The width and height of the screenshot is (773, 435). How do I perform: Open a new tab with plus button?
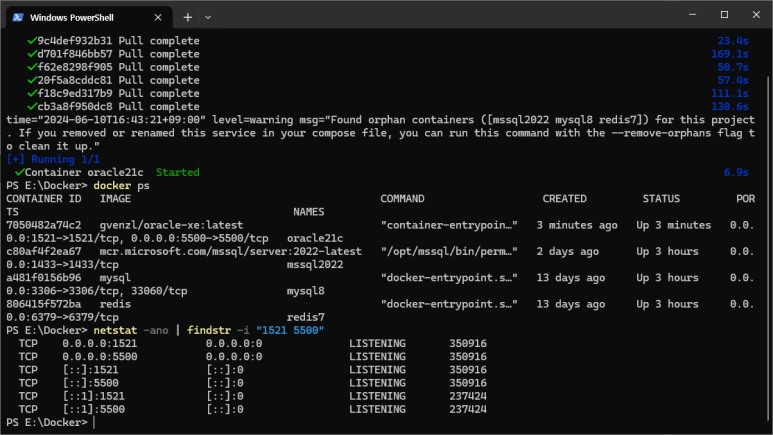click(187, 17)
